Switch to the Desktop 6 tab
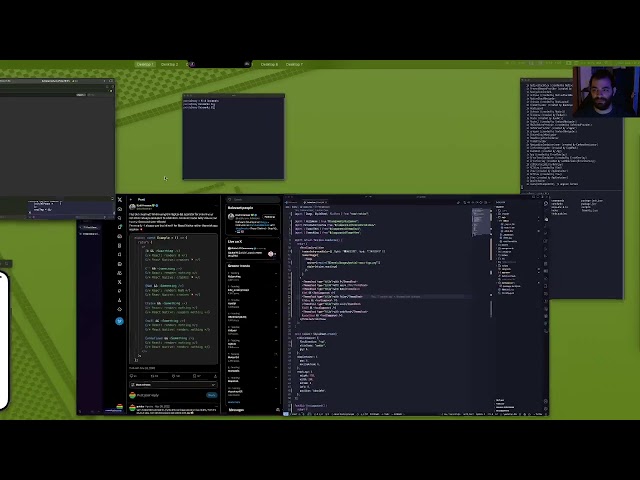640x480 pixels. point(269,64)
